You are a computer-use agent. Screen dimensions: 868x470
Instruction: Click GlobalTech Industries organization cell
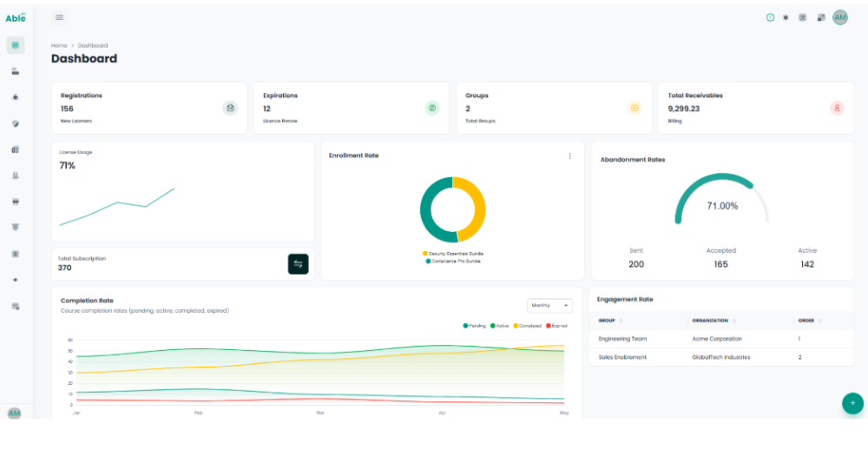click(721, 357)
